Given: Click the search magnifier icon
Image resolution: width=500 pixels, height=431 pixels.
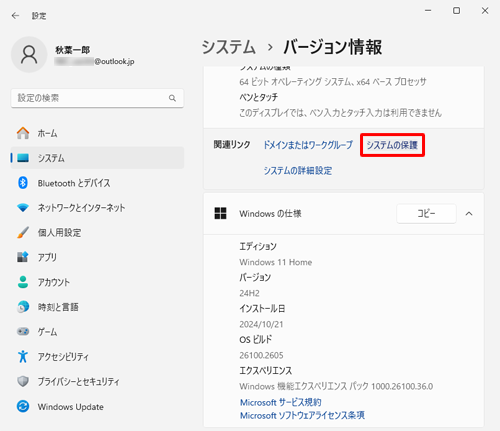Looking at the screenshot, I should (172, 98).
